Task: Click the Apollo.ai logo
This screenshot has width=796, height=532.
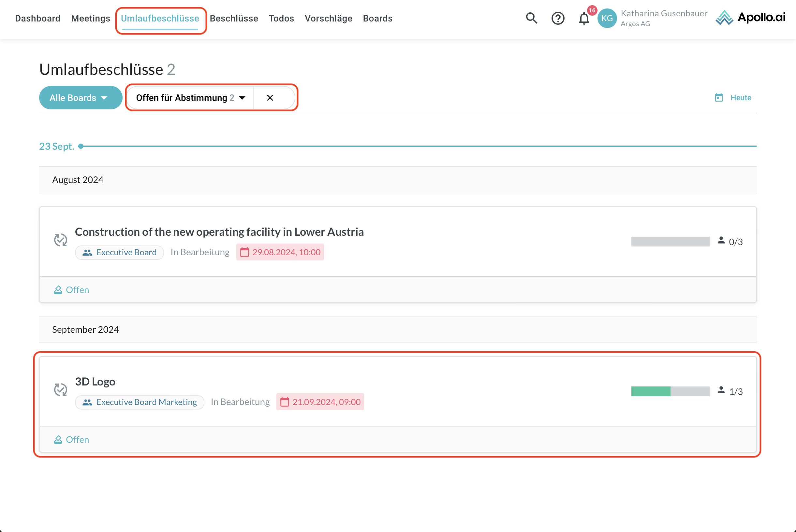Action: (x=750, y=18)
